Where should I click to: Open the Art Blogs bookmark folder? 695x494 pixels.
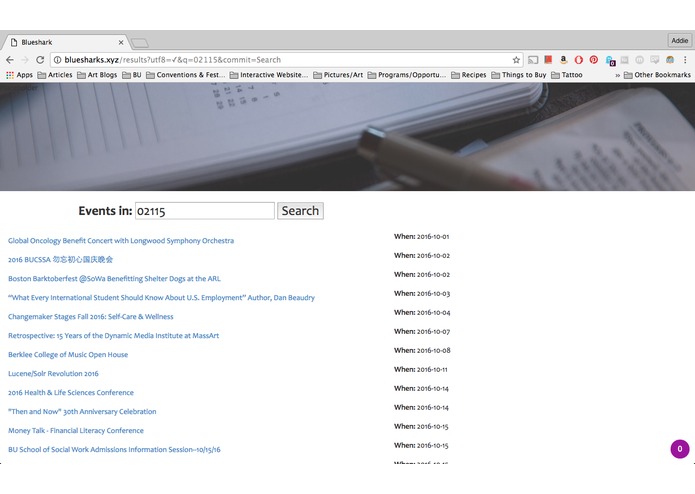tap(97, 75)
